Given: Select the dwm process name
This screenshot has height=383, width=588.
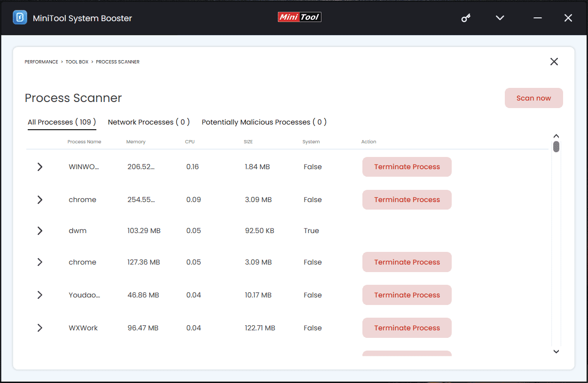Looking at the screenshot, I should click(78, 231).
